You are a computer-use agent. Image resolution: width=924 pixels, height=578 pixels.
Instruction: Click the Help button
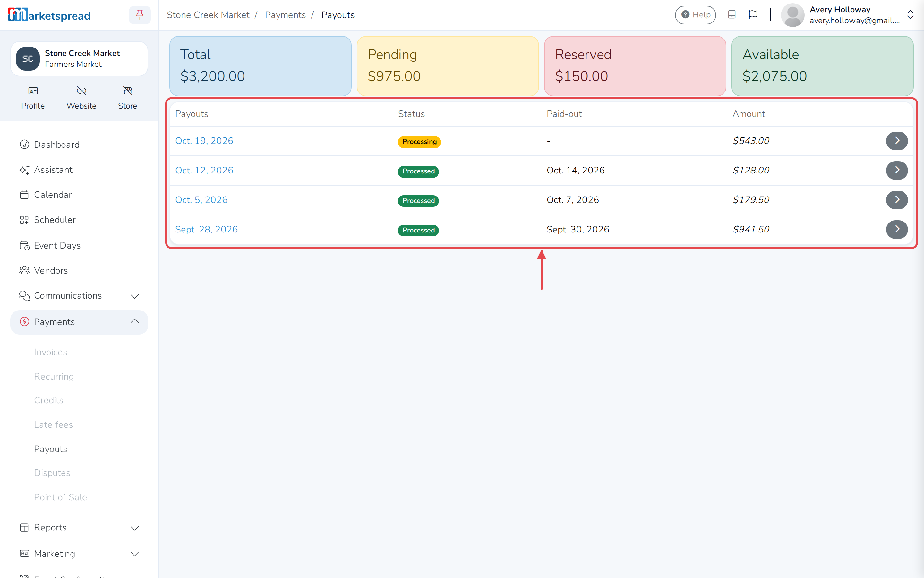tap(695, 15)
